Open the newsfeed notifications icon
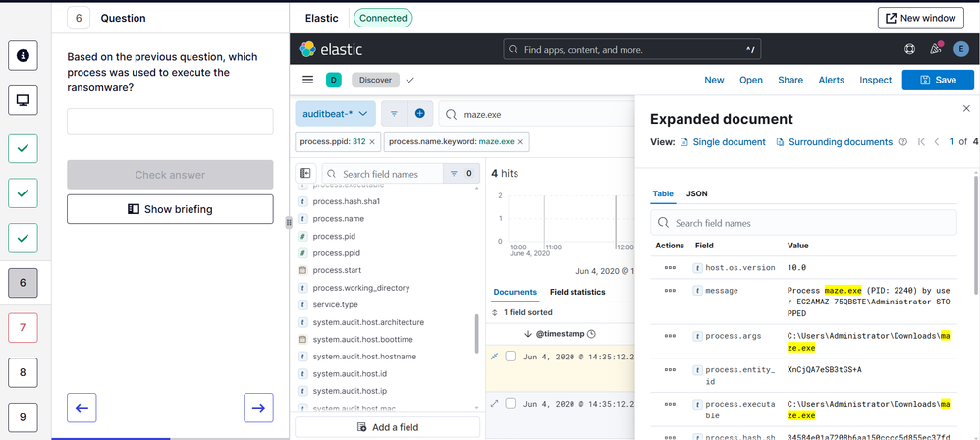 [x=935, y=49]
